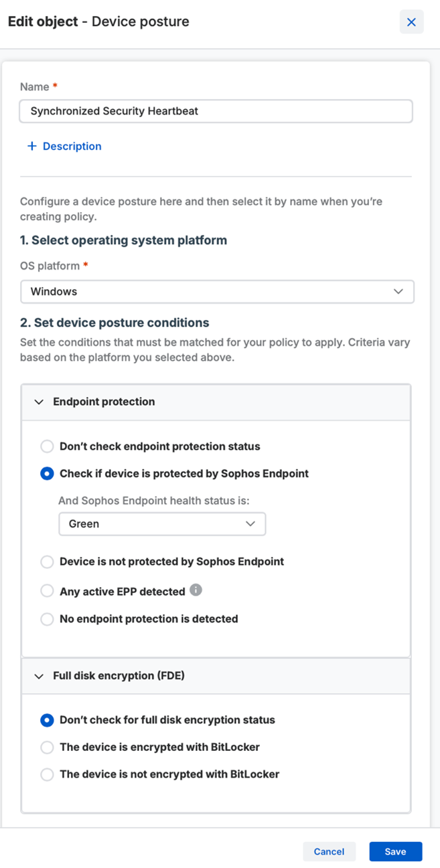Select Don't check endpoint protection status

[47, 446]
